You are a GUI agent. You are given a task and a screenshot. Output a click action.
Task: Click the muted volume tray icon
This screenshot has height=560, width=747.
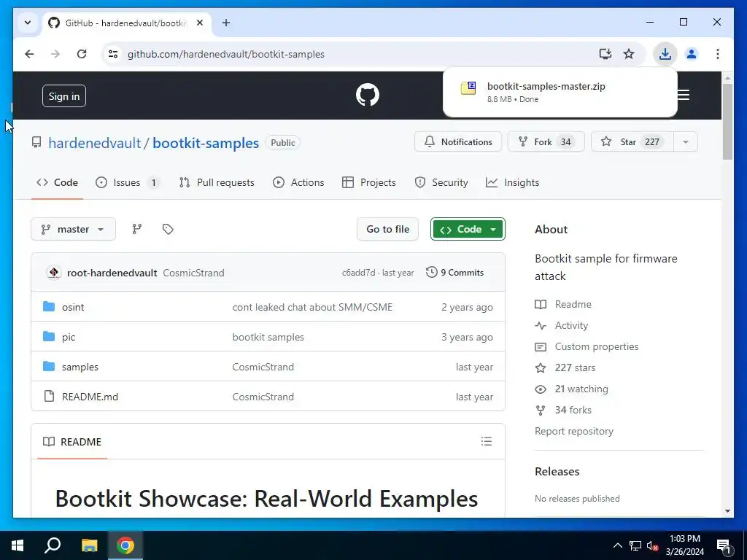click(653, 545)
